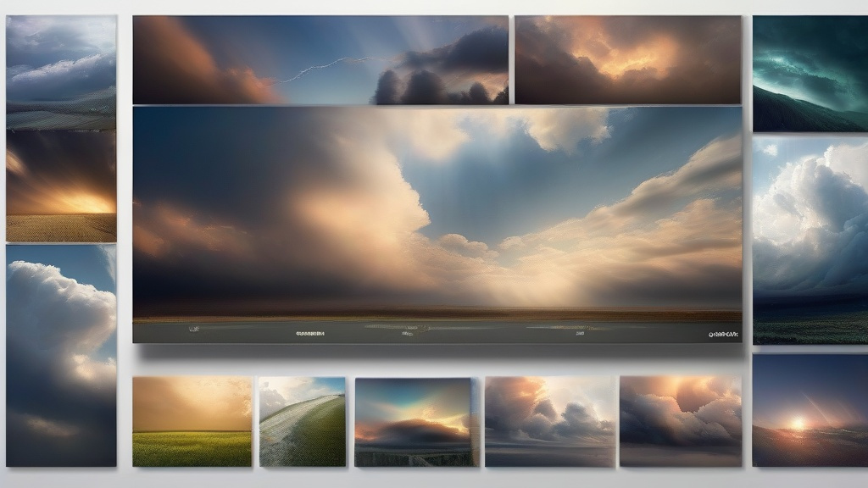868x488 pixels.
Task: Click the far-right caption label under main image
Action: pyautogui.click(x=723, y=335)
